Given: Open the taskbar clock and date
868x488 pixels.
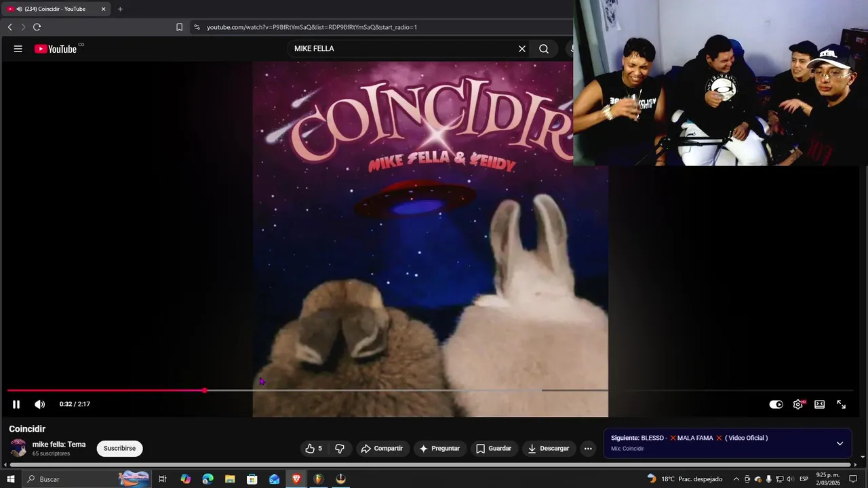Looking at the screenshot, I should (x=828, y=479).
